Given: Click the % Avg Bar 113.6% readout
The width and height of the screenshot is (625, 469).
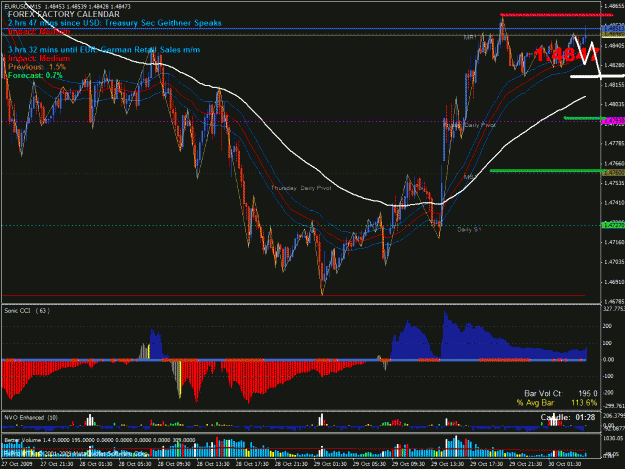Looking at the screenshot, I should click(557, 403).
